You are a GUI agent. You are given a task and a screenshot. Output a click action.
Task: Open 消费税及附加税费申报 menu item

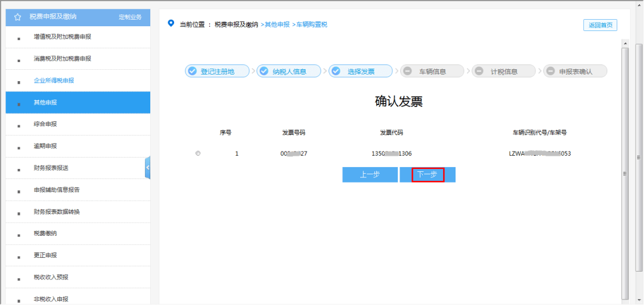(x=78, y=58)
